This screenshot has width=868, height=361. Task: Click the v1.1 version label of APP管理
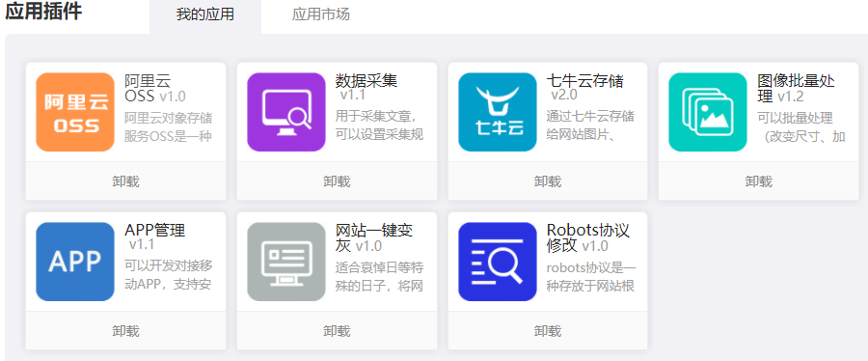point(142,244)
